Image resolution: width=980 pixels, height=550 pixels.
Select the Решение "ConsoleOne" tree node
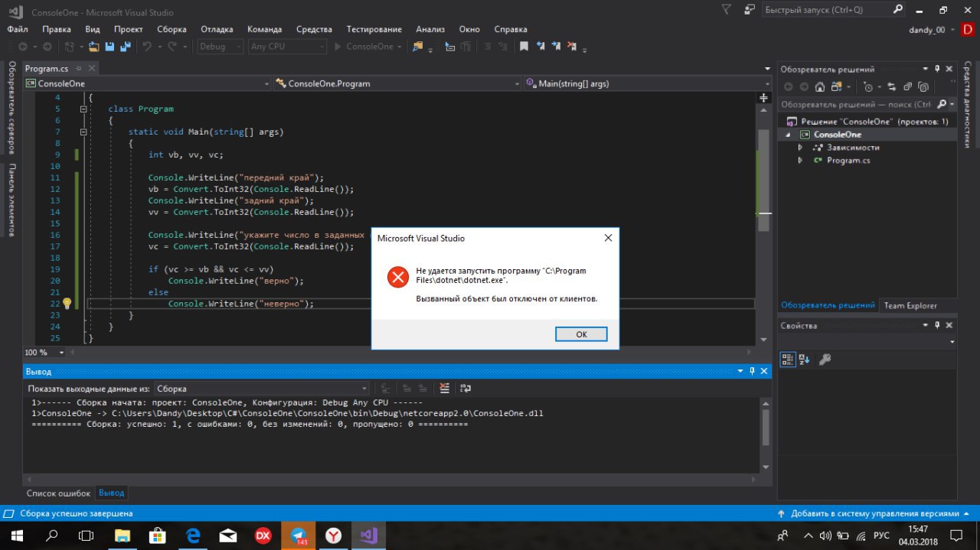(x=874, y=122)
